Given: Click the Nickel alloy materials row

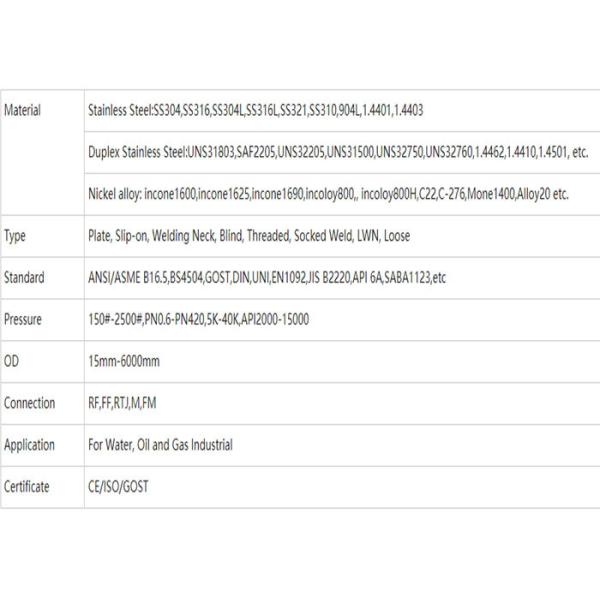Looking at the screenshot, I should coord(342,194).
